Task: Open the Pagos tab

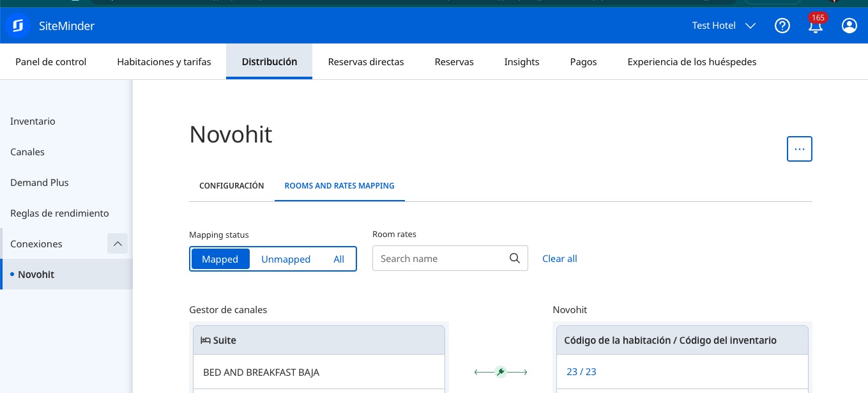Action: 584,62
